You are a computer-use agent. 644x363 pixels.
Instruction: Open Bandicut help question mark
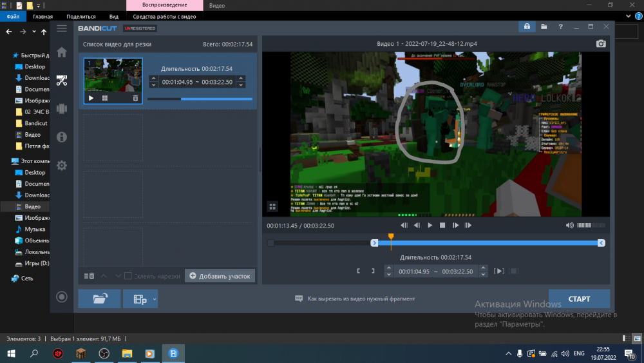pyautogui.click(x=561, y=26)
